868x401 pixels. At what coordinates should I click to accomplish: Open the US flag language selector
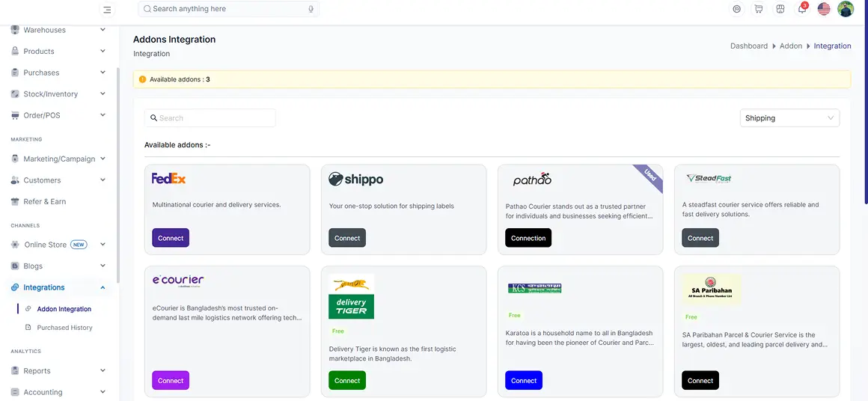point(824,9)
